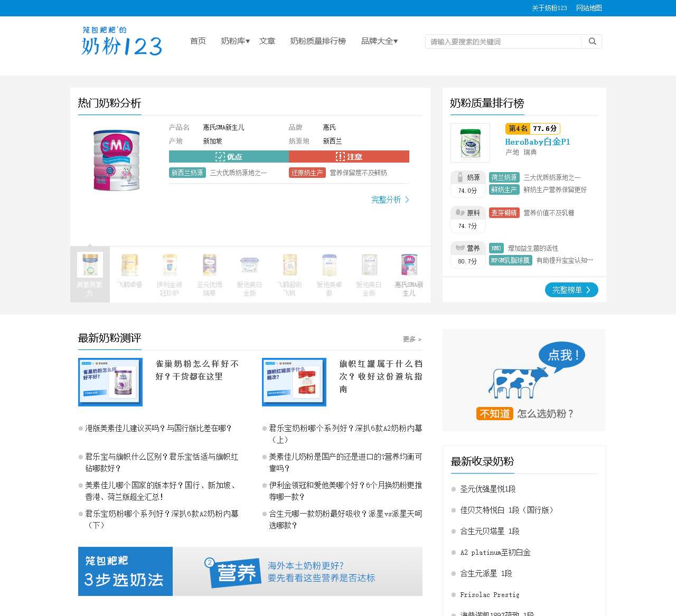
Task: Click the milk bottle 奶源 icon
Action: coord(459,178)
